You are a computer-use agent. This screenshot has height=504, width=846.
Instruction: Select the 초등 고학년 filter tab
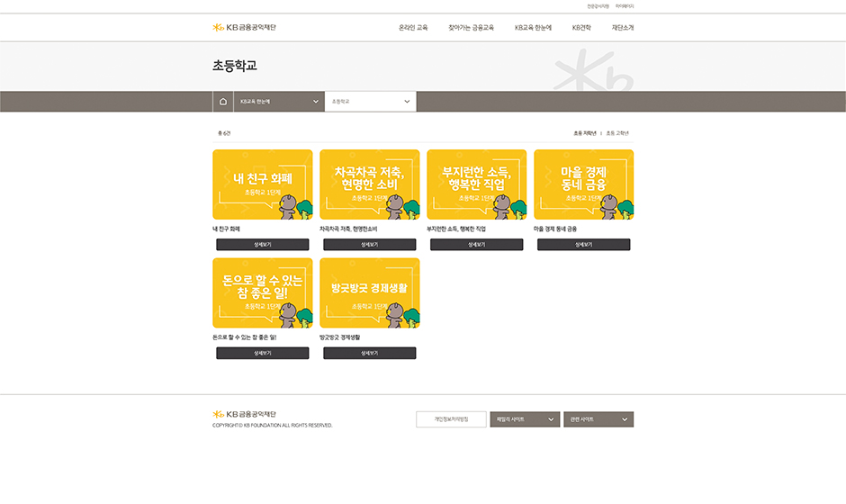click(617, 133)
